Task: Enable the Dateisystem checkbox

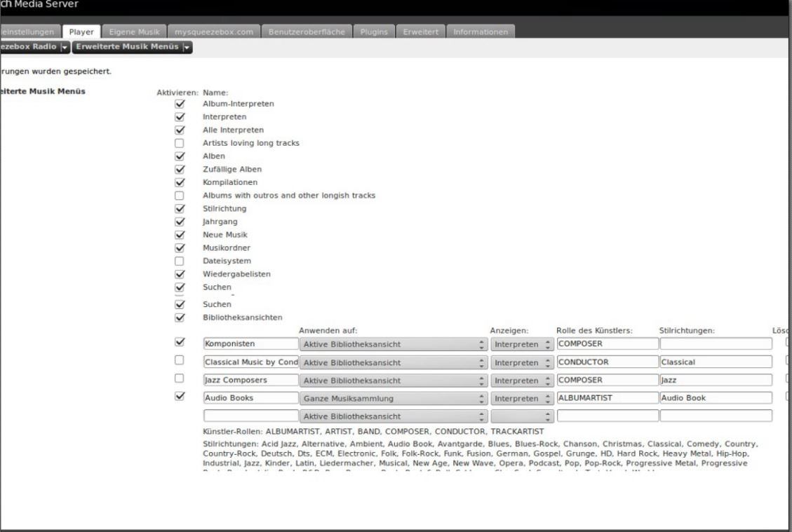Action: pos(179,261)
